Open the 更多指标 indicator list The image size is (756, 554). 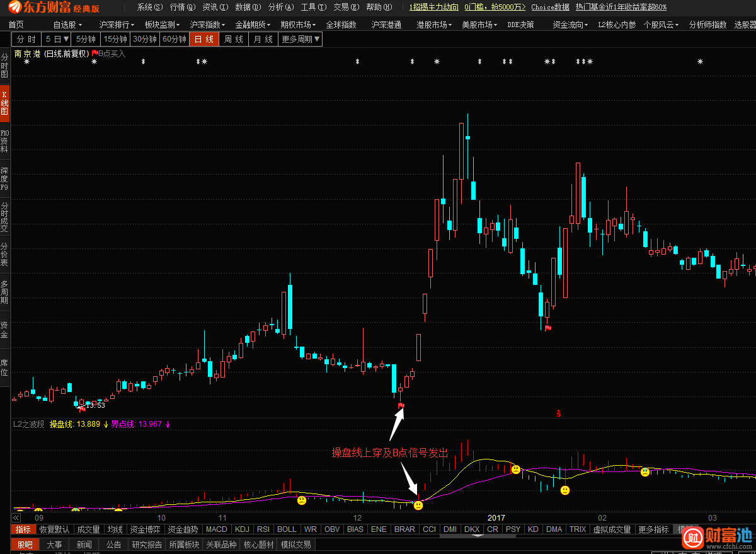pos(653,529)
